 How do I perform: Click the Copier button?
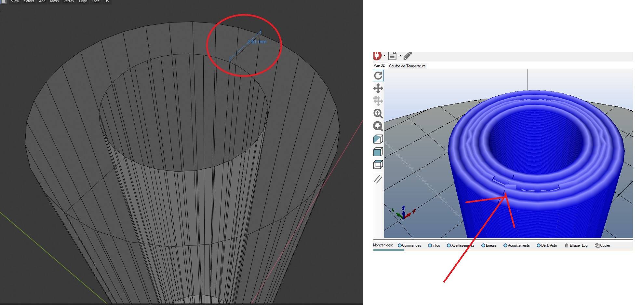(602, 245)
